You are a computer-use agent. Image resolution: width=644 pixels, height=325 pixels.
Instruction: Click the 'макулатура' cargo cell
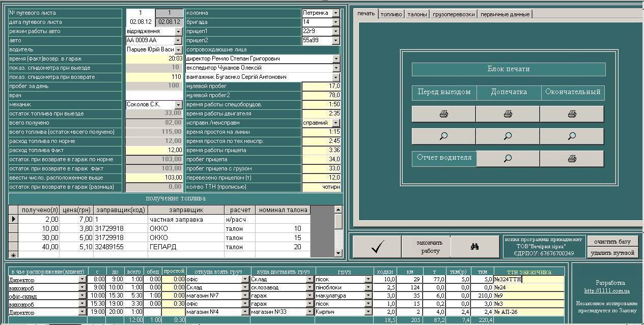pos(340,296)
